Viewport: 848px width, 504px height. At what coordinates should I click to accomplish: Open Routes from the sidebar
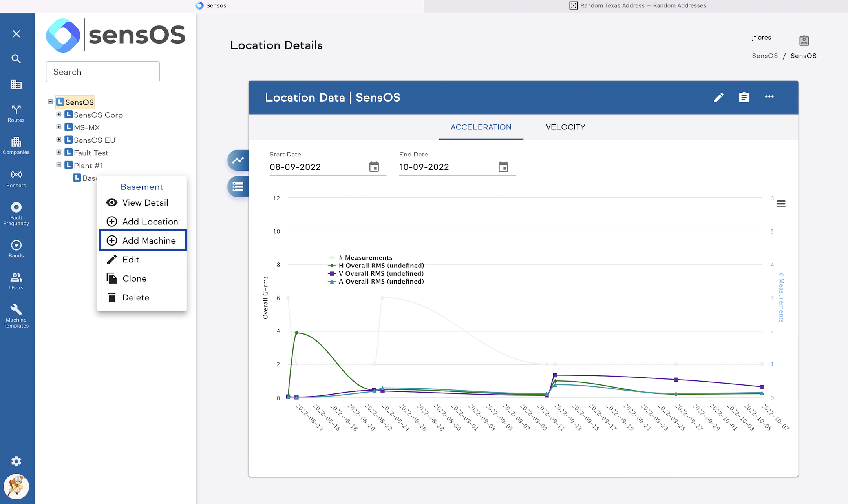click(x=16, y=114)
